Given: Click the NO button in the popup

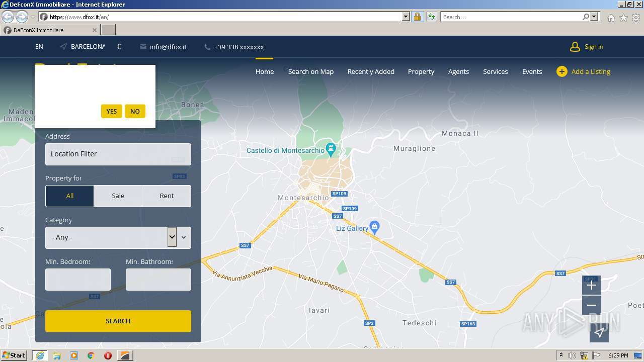Looking at the screenshot, I should pos(135,111).
